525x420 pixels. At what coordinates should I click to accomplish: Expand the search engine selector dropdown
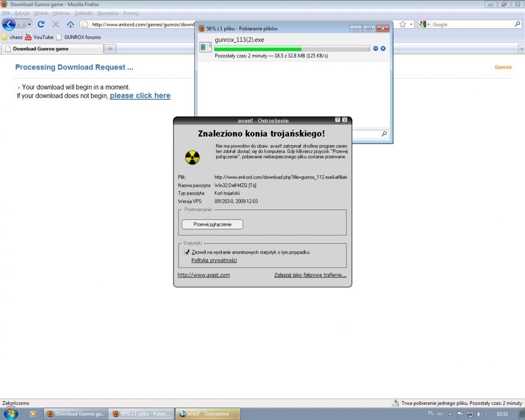point(425,24)
